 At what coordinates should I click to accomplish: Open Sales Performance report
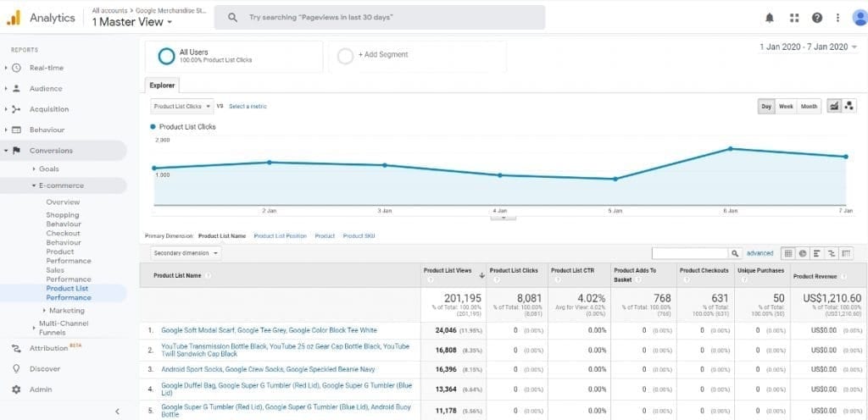click(x=69, y=274)
